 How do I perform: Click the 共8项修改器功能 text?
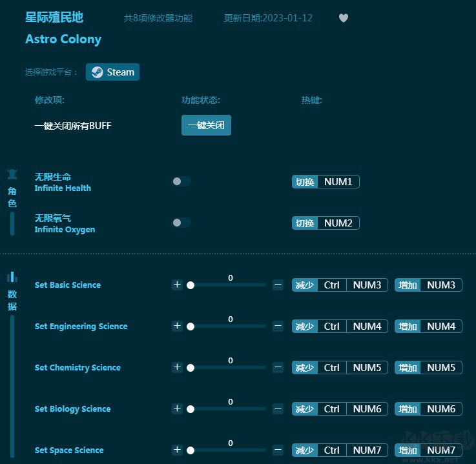[158, 18]
